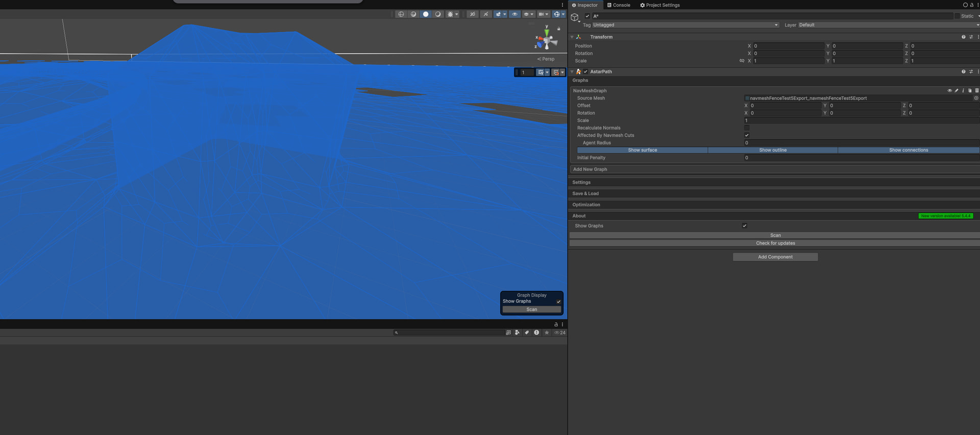Click the scene visibility eye icon in toolbar

pyautogui.click(x=514, y=14)
